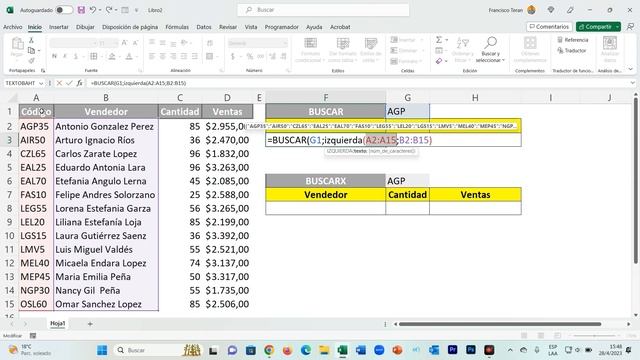Click the Francisco Teran account avatar
The width and height of the screenshot is (640, 360).
click(531, 10)
